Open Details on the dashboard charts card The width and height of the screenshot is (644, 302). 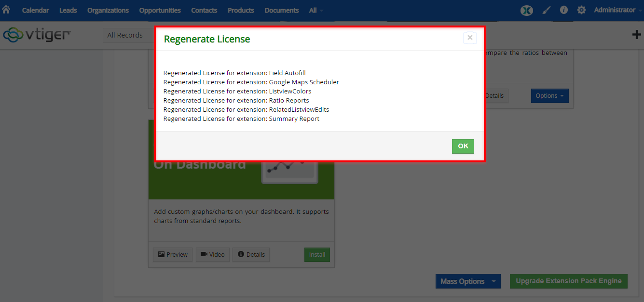pyautogui.click(x=251, y=255)
